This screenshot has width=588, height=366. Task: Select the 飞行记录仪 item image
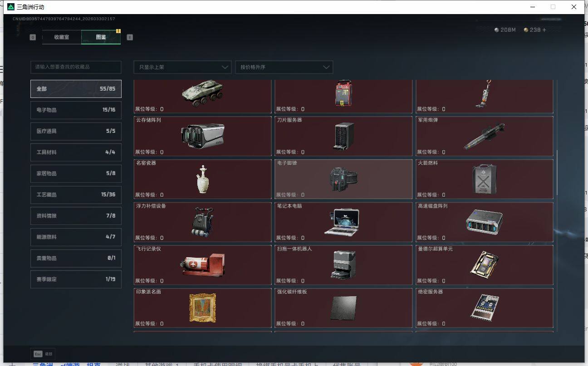[202, 265]
